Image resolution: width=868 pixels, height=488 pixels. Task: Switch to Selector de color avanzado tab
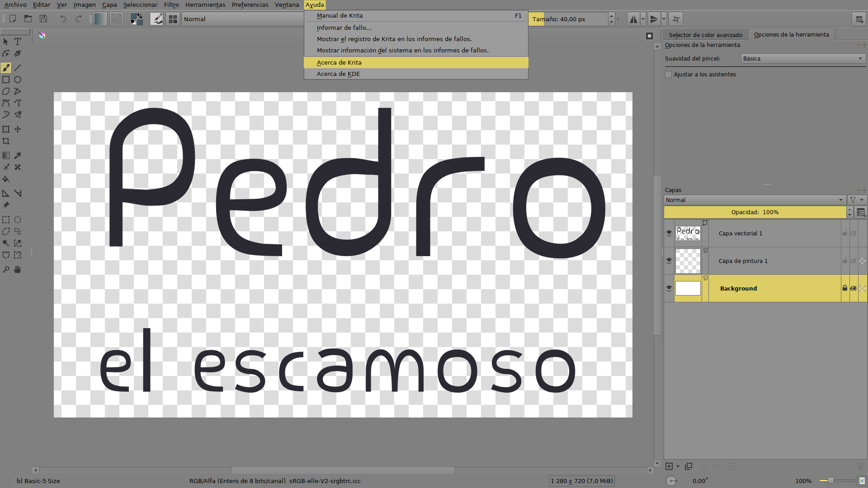[705, 35]
